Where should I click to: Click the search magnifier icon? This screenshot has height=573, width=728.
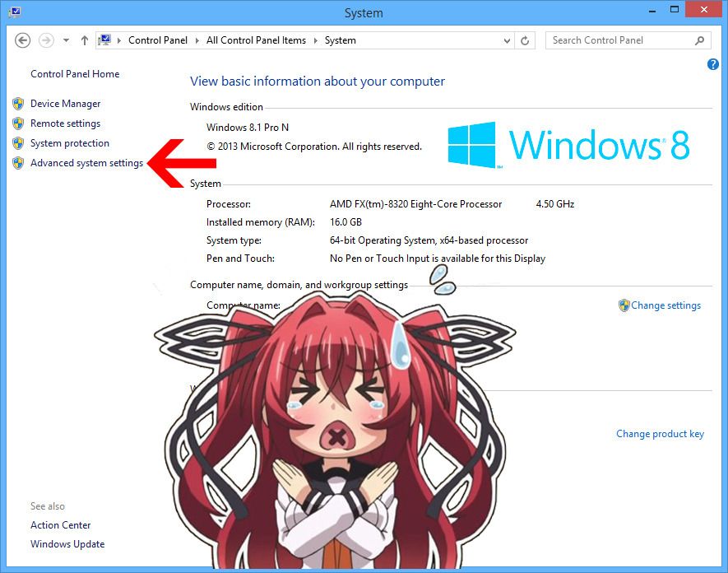click(x=700, y=40)
